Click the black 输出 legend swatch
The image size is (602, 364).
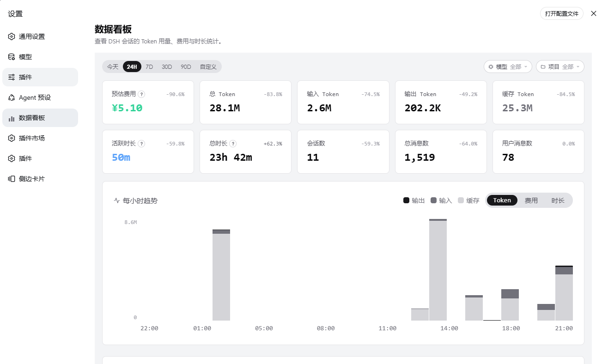pyautogui.click(x=407, y=200)
